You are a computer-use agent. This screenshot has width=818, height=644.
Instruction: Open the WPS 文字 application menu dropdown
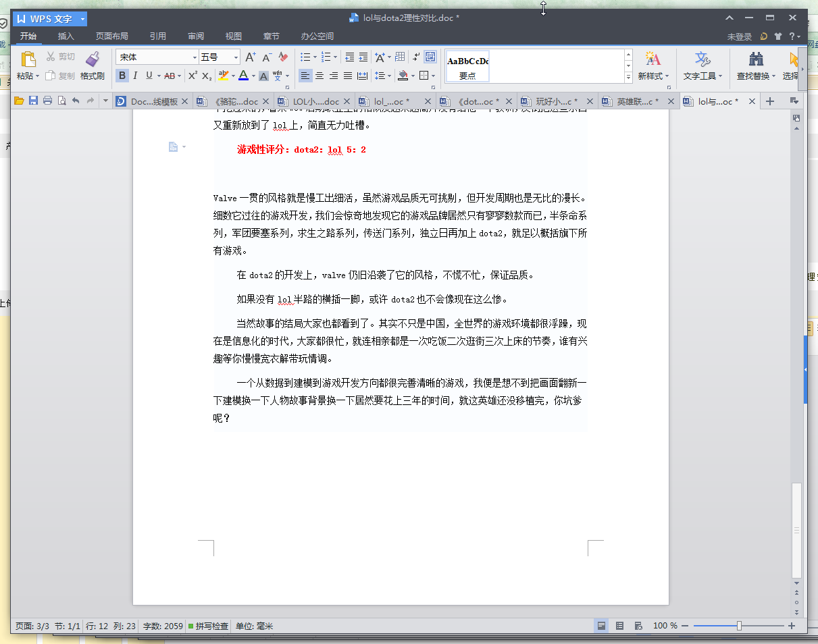tap(82, 19)
